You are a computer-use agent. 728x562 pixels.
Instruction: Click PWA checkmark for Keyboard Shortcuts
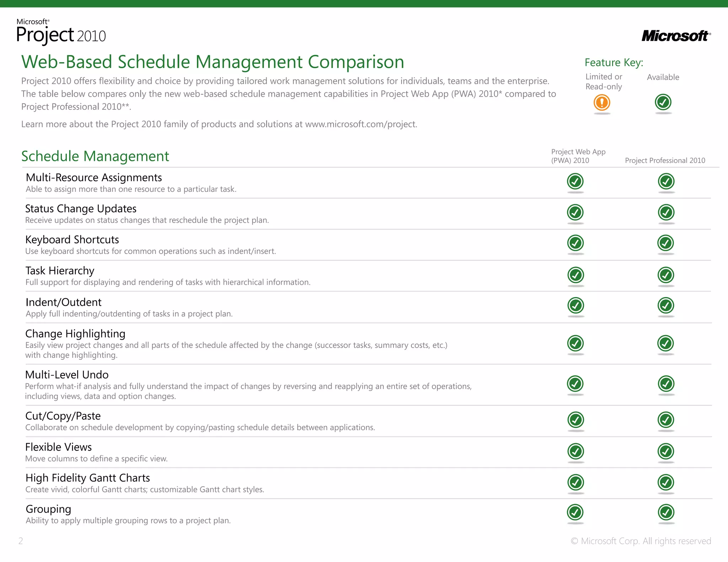[x=576, y=243]
